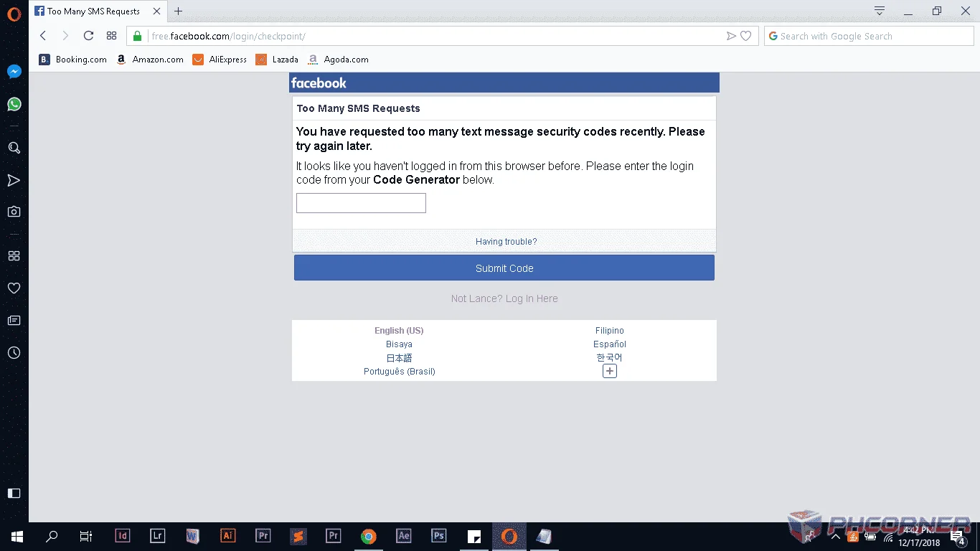Switch language to Português (Brasil)
The height and width of the screenshot is (551, 980).
(400, 372)
